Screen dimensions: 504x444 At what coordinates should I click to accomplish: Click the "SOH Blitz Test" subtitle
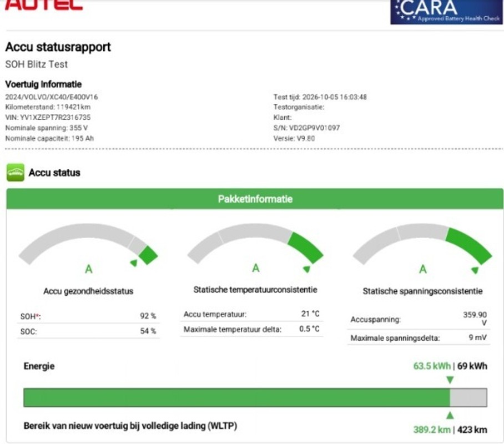pyautogui.click(x=36, y=64)
